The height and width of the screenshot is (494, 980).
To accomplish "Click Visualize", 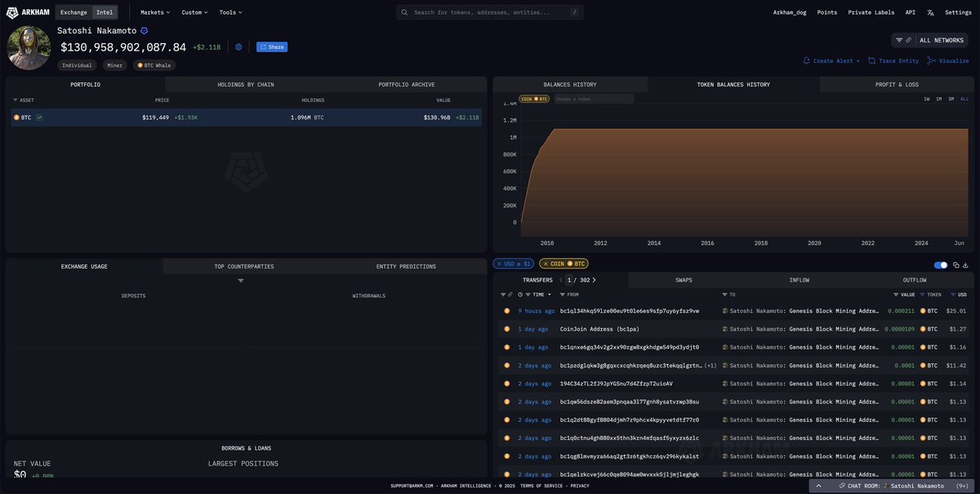I will [948, 60].
